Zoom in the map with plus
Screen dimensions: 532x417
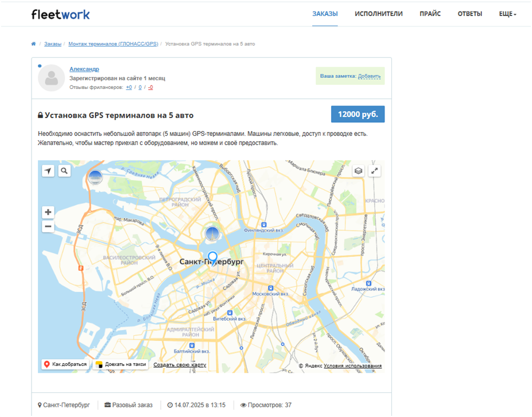[x=48, y=212]
